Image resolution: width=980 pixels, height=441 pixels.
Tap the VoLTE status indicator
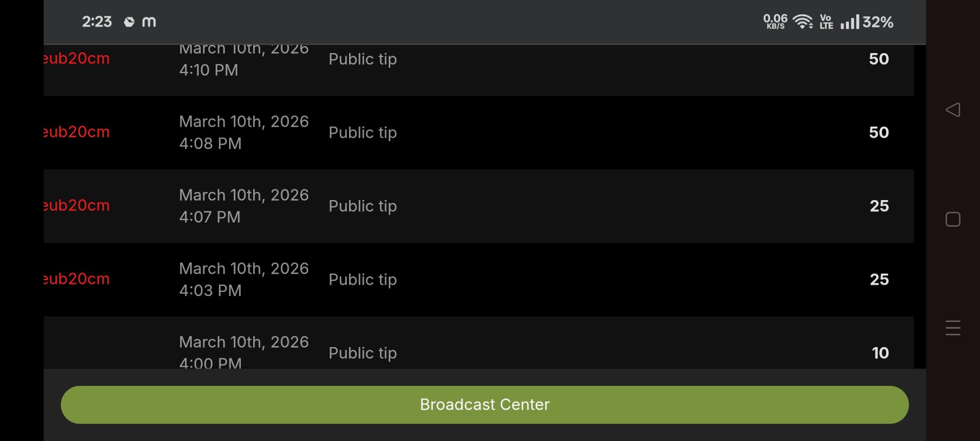(826, 22)
